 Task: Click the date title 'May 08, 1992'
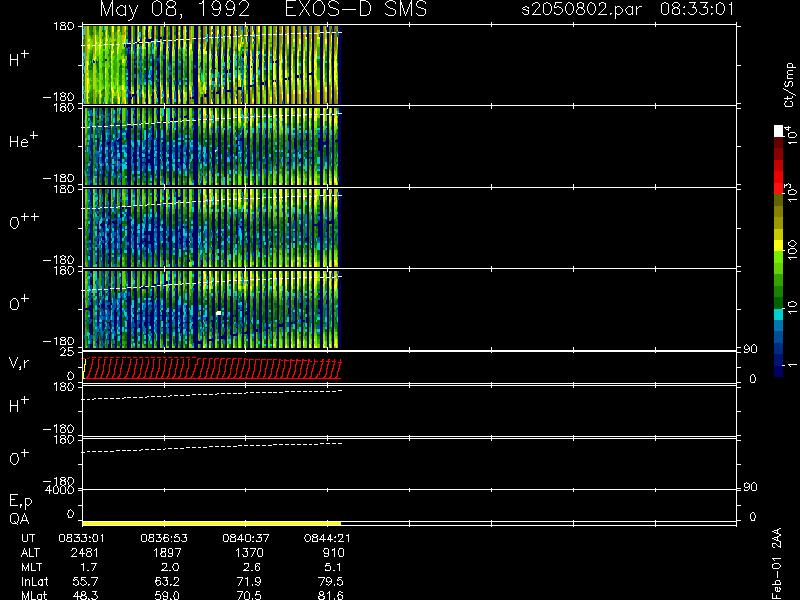(x=174, y=9)
